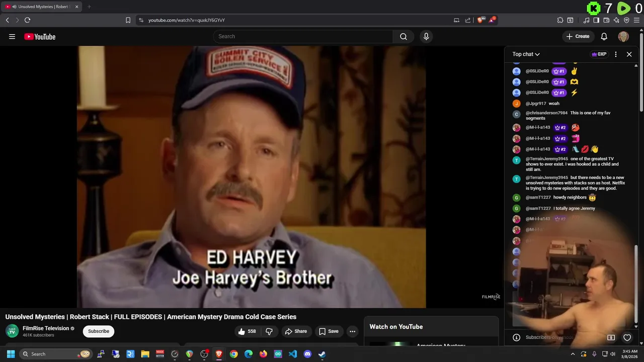This screenshot has width=644, height=362.
Task: Share the video
Action: coord(295,331)
